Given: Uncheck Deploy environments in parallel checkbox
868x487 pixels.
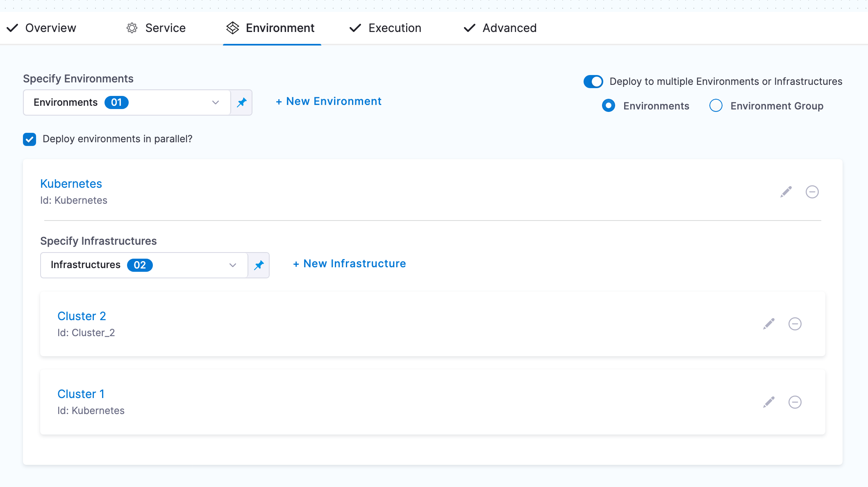Looking at the screenshot, I should pos(30,139).
